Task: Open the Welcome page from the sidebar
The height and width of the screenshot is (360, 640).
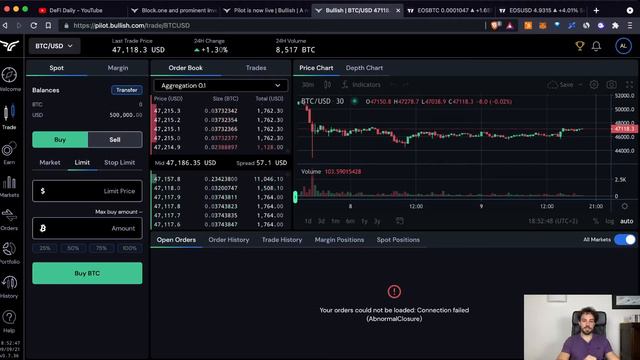Action: (9, 80)
